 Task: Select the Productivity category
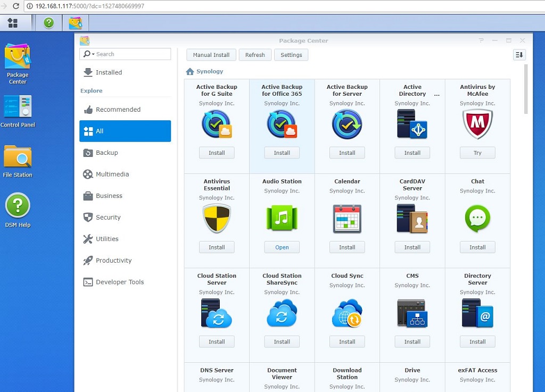[125, 260]
